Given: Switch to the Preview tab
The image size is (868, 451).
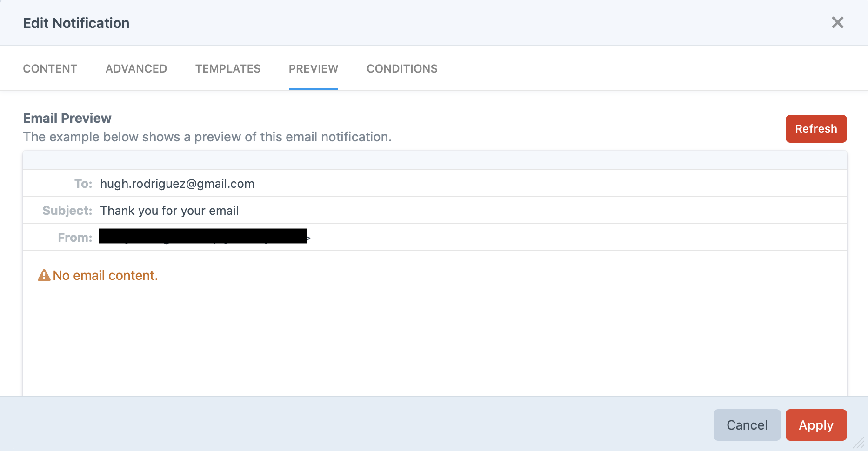Looking at the screenshot, I should 313,68.
